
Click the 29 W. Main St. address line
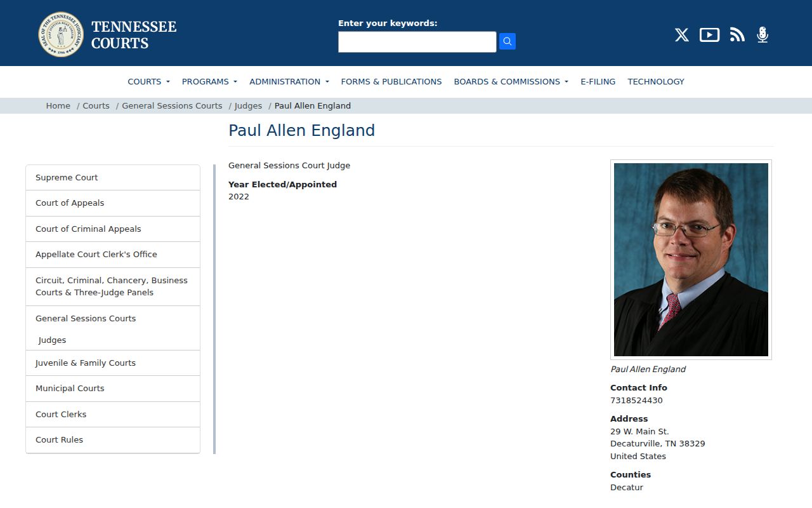(x=639, y=432)
